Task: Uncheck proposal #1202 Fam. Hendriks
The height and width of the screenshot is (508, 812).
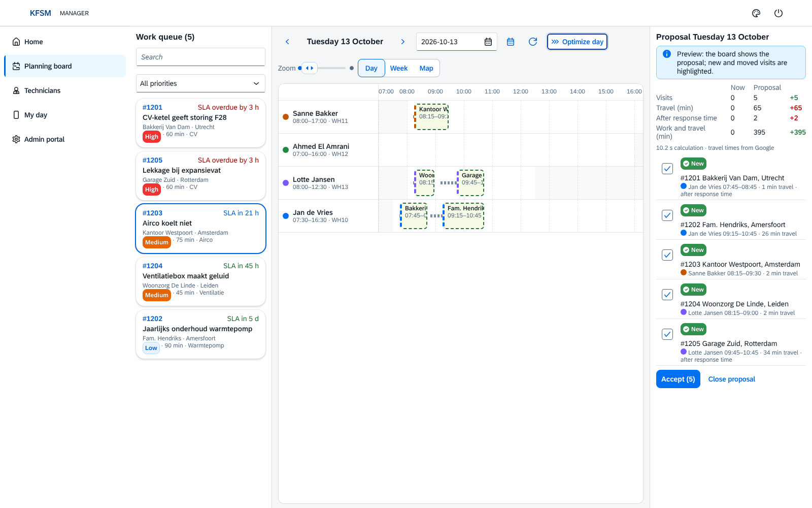Action: [667, 215]
